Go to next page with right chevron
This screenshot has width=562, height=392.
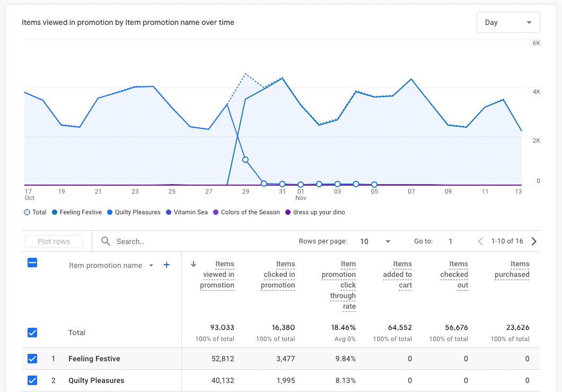click(x=534, y=241)
